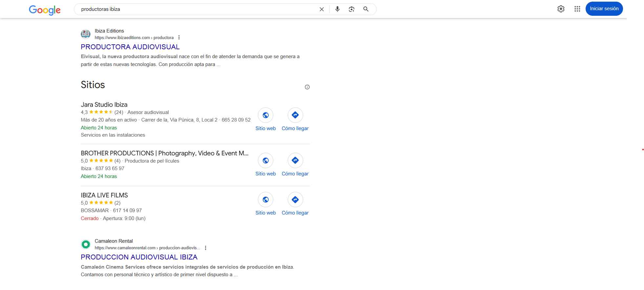This screenshot has width=644, height=290.
Task: Get directions to IBIZA LIVE FILMS
Action: [295, 200]
